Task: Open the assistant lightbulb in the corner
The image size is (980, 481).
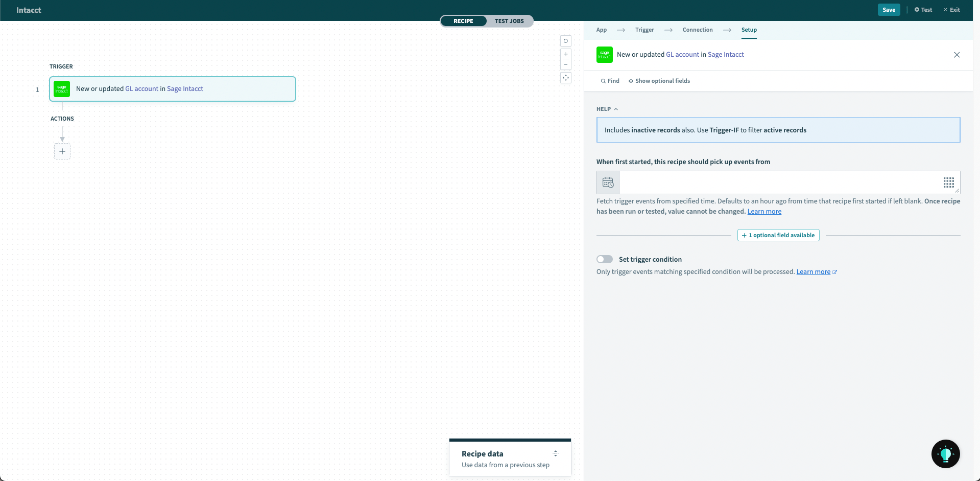Action: tap(946, 453)
